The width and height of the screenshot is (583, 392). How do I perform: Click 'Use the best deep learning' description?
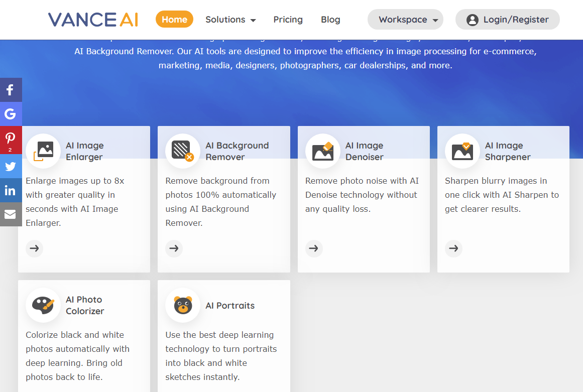[x=221, y=356]
